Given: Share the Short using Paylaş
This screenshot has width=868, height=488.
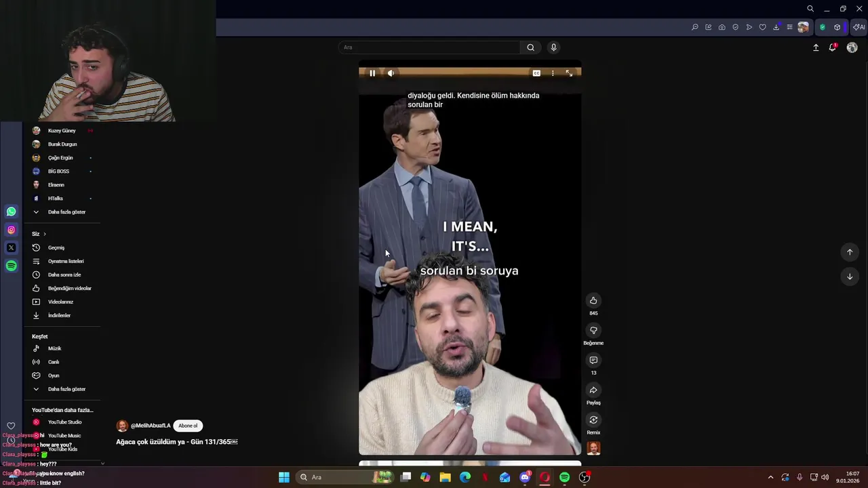Looking at the screenshot, I should pos(593,390).
